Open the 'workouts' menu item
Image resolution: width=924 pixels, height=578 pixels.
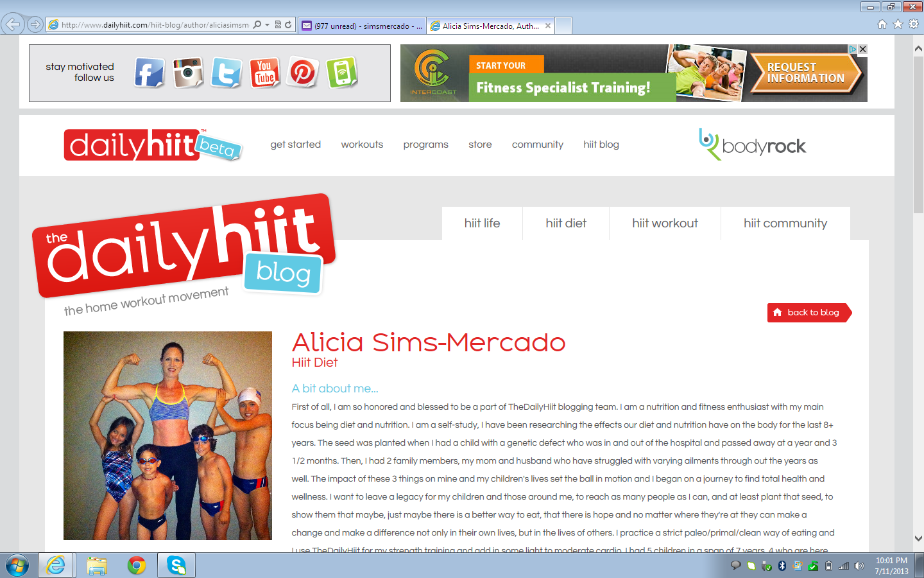362,144
